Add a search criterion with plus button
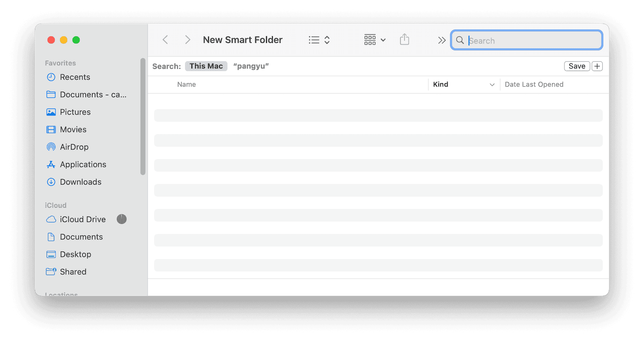The width and height of the screenshot is (644, 342). click(x=597, y=66)
